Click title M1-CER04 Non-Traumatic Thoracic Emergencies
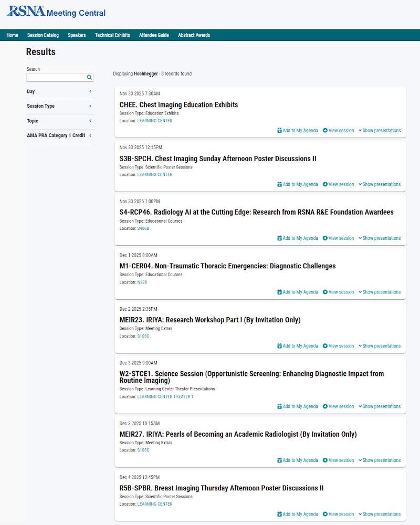 pos(227,266)
